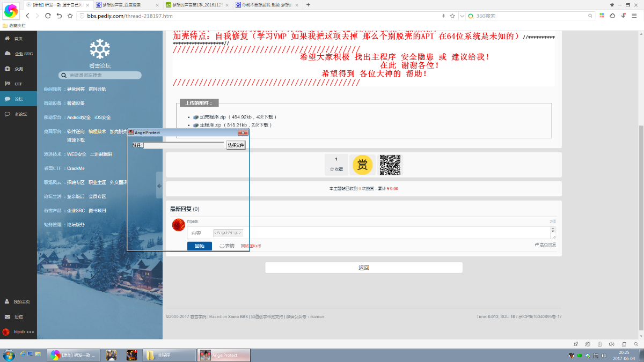Open 短信 messages in left sidebar

coord(18,316)
